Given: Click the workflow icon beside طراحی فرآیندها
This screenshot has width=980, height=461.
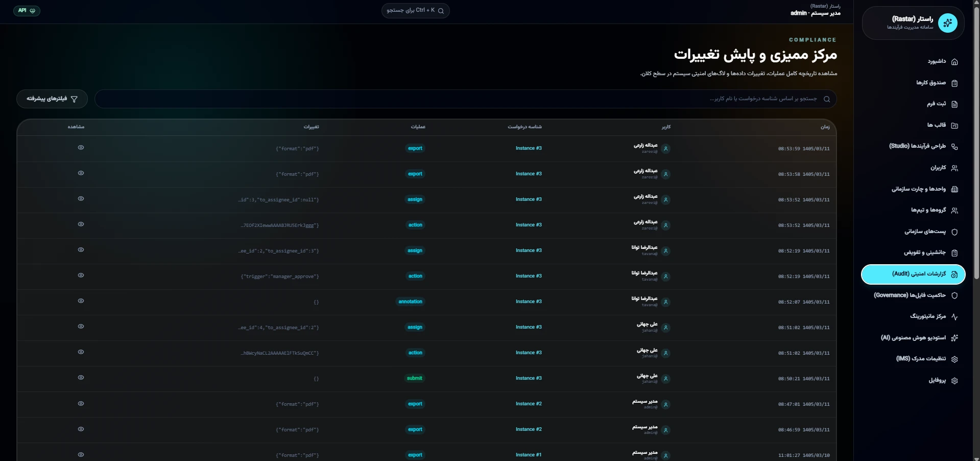Looking at the screenshot, I should click(x=954, y=147).
